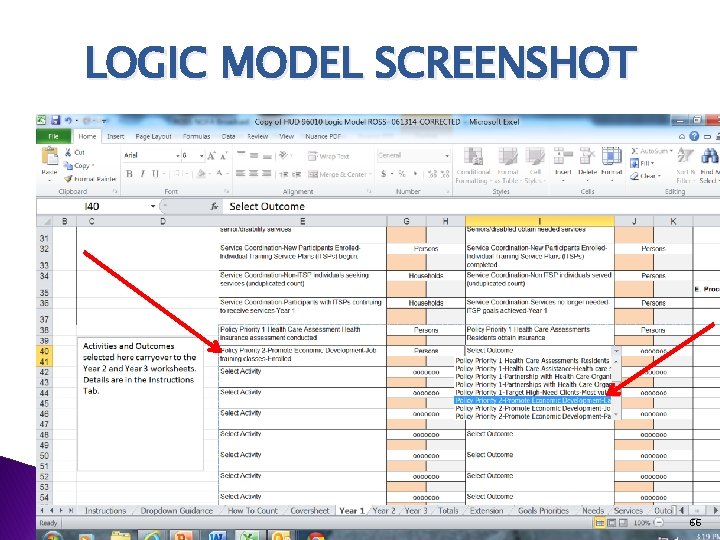The height and width of the screenshot is (540, 720).
Task: Click the Save icon in quick access toolbar
Action: point(56,121)
